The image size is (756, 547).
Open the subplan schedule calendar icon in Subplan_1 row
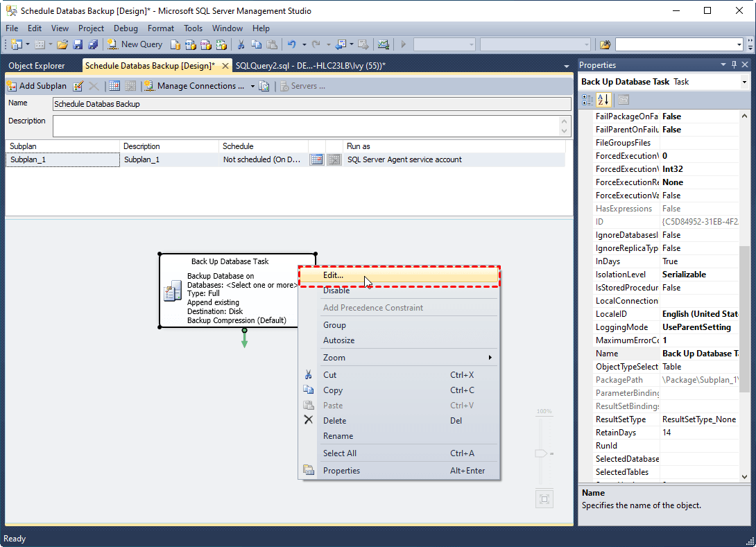click(316, 159)
